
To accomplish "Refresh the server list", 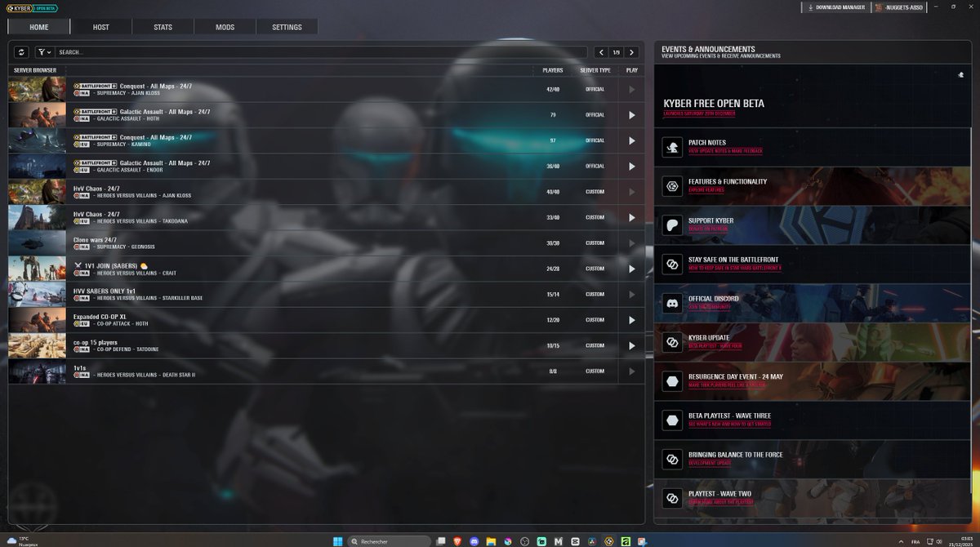I will click(21, 52).
